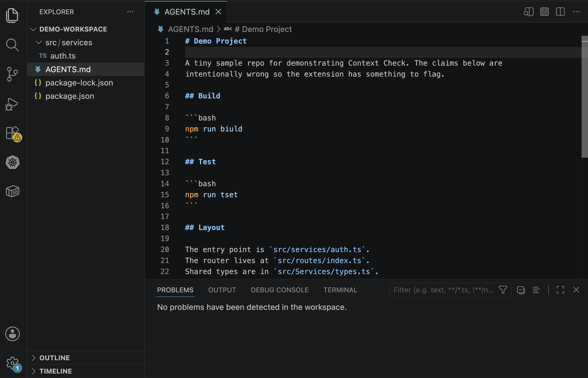Open the Kubernetes helm-wheel view

coord(12,162)
